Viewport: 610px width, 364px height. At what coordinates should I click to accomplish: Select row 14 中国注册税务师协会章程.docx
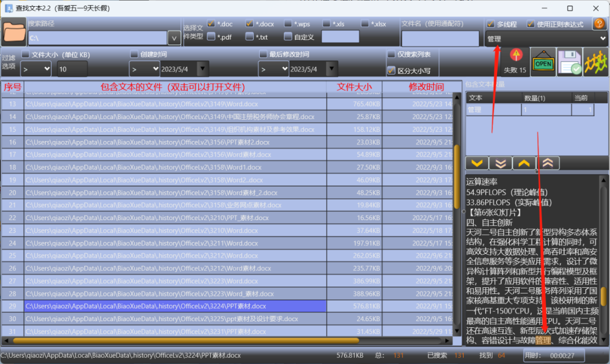click(x=227, y=117)
